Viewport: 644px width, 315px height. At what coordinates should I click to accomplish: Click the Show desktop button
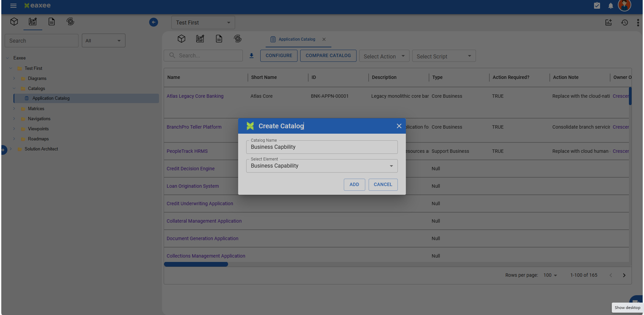pyautogui.click(x=627, y=308)
